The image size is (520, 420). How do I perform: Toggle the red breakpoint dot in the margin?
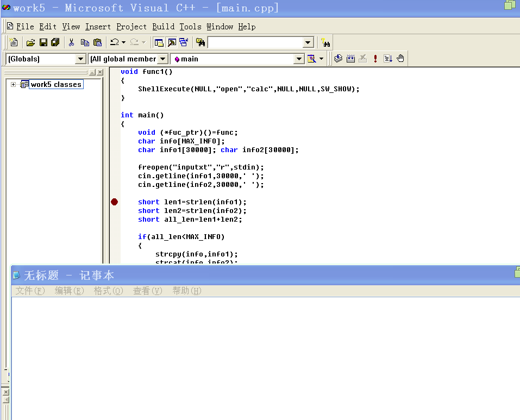click(x=114, y=202)
